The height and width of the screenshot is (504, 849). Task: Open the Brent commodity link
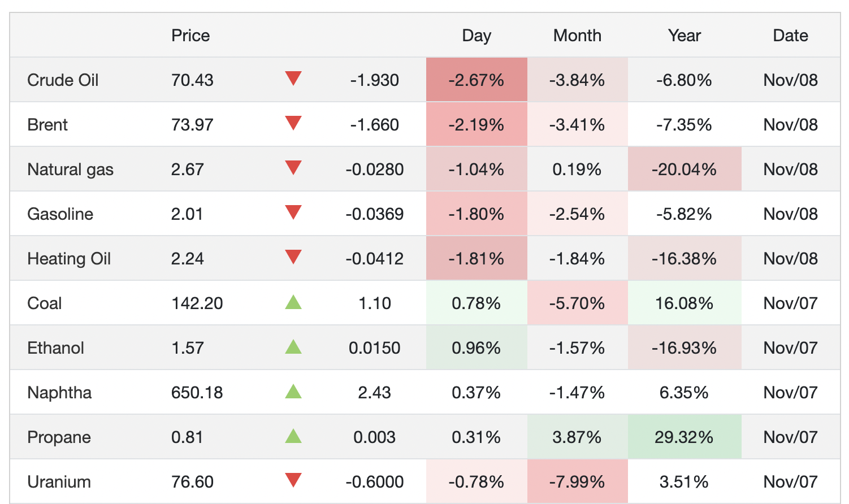point(47,125)
